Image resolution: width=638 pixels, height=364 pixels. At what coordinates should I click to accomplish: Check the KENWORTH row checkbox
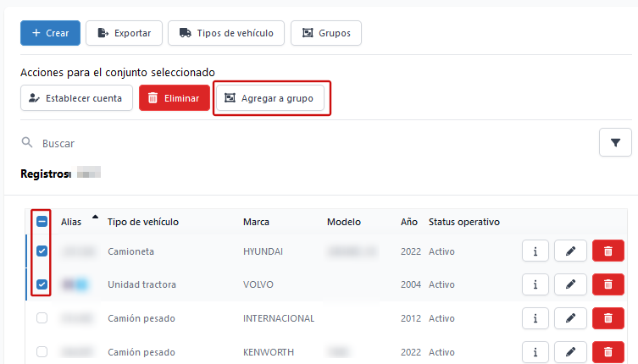point(42,351)
